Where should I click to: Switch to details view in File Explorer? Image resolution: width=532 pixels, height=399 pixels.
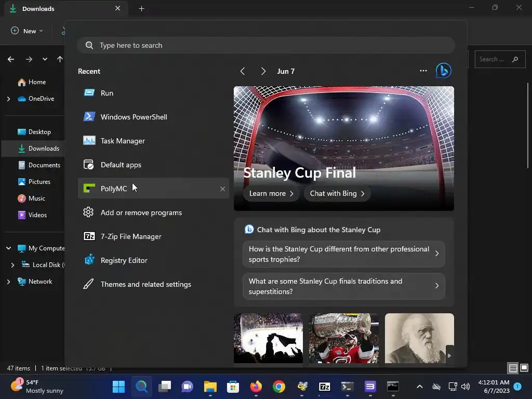(x=513, y=368)
